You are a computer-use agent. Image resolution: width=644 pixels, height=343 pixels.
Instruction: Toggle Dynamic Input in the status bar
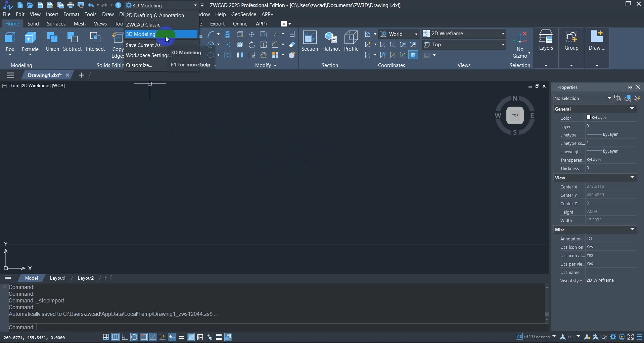[172, 337]
